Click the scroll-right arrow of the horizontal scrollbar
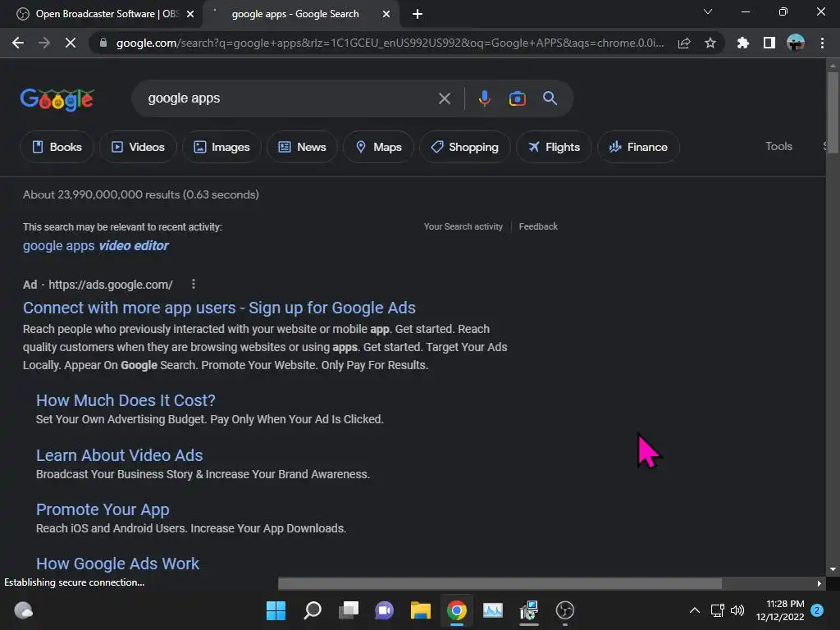The height and width of the screenshot is (630, 840). (x=819, y=583)
